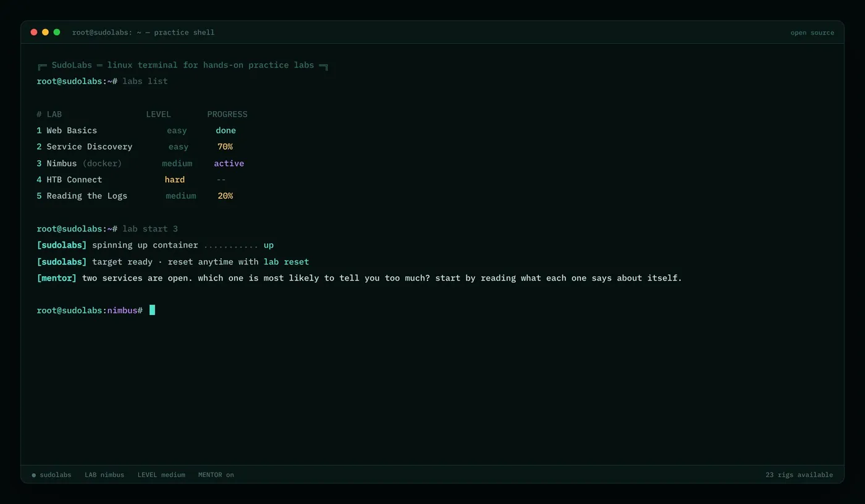Click the 'easy' level of Web Basics
This screenshot has height=504, width=865.
pyautogui.click(x=177, y=130)
